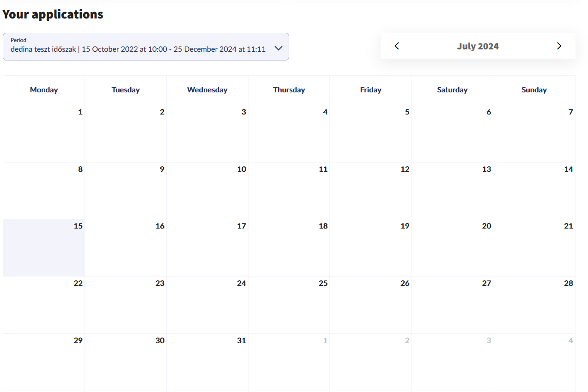
Task: Select July 31 day cell
Action: coord(207,362)
